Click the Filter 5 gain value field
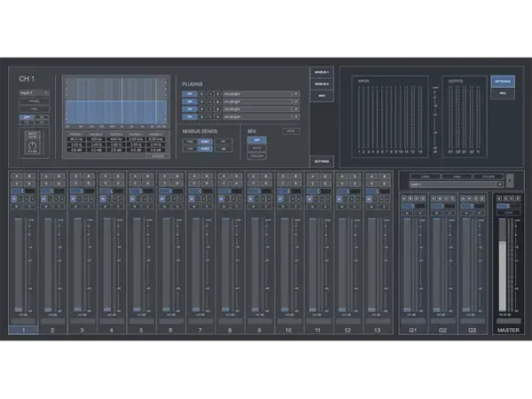 [156, 150]
